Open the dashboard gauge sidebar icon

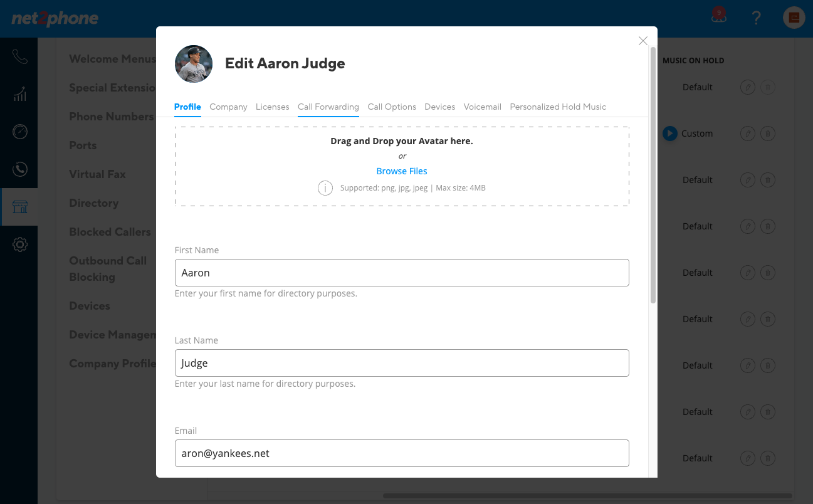click(19, 132)
